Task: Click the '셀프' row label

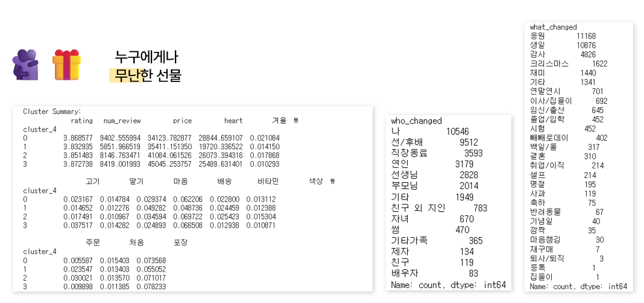Action: pos(538,175)
